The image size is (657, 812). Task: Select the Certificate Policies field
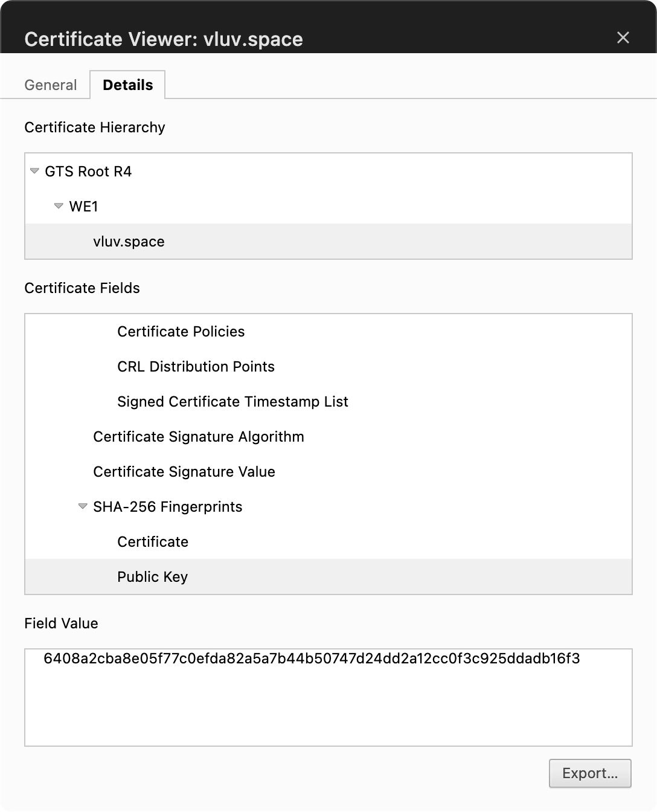tap(181, 332)
